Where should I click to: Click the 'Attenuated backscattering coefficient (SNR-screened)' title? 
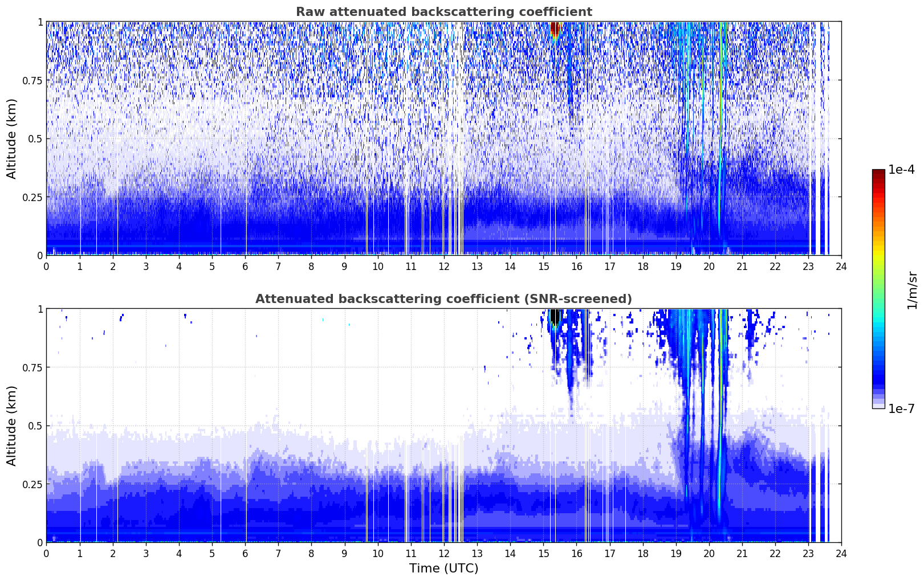(443, 299)
